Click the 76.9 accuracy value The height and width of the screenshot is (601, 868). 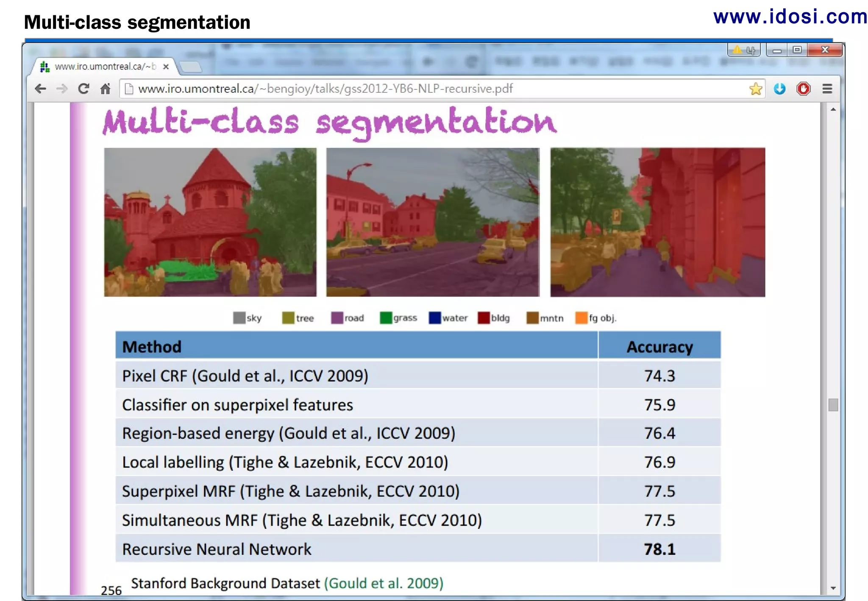tap(659, 462)
